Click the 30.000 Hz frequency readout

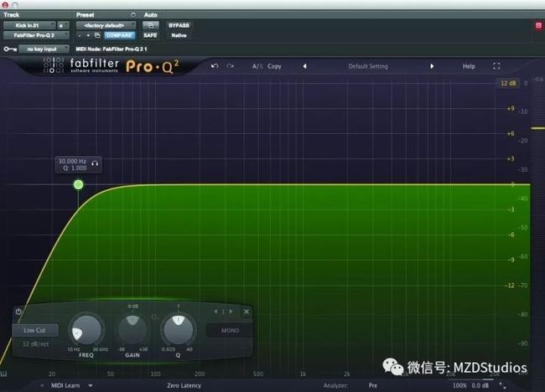coord(72,161)
